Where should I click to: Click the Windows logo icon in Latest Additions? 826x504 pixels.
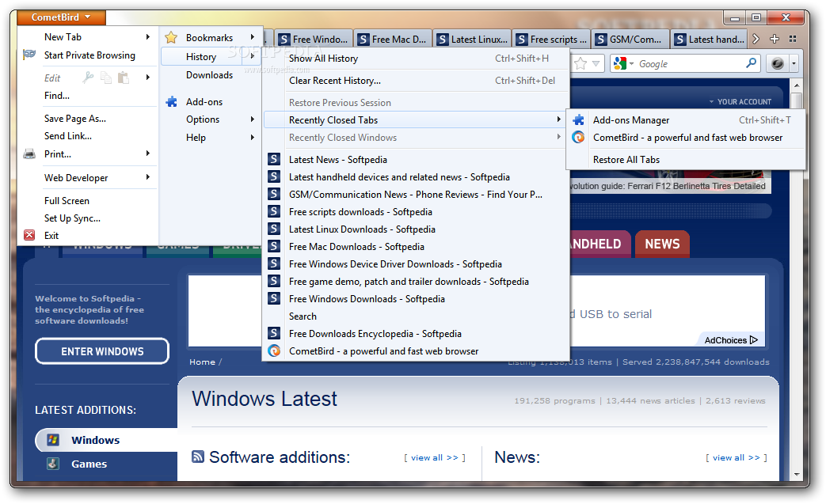pos(53,439)
